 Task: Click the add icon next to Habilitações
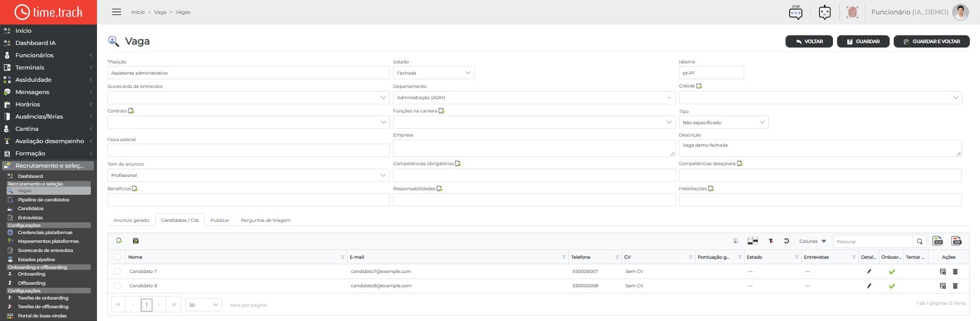tap(711, 189)
